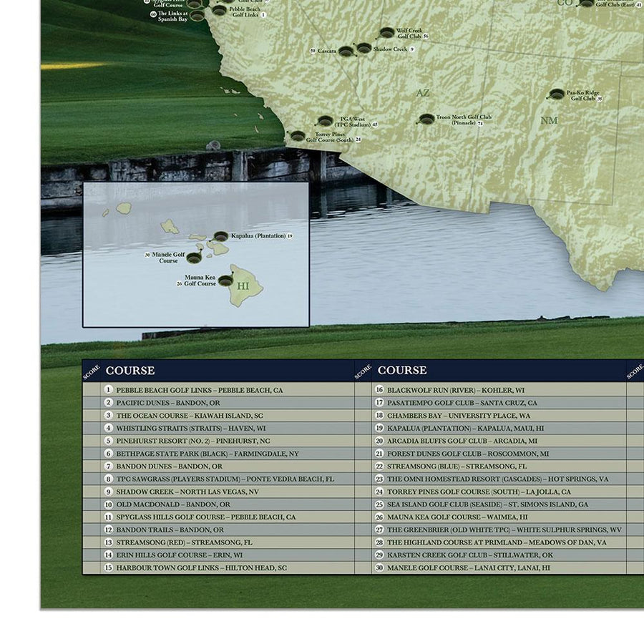Click the first COURSE column header
644x644 pixels.
click(130, 371)
